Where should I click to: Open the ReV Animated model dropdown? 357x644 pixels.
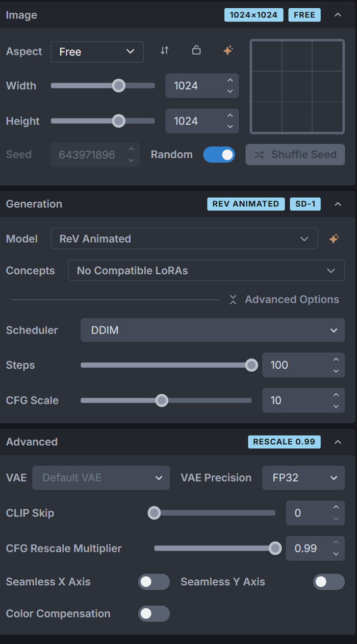click(x=184, y=239)
